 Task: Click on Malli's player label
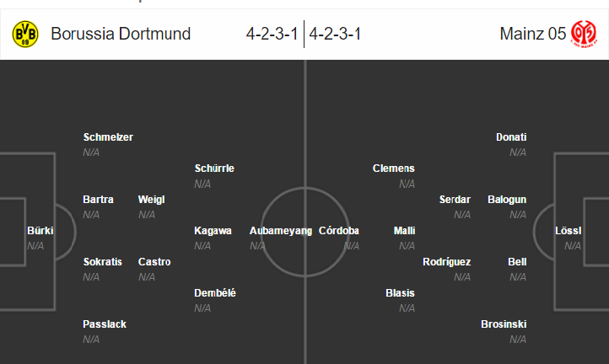point(404,231)
